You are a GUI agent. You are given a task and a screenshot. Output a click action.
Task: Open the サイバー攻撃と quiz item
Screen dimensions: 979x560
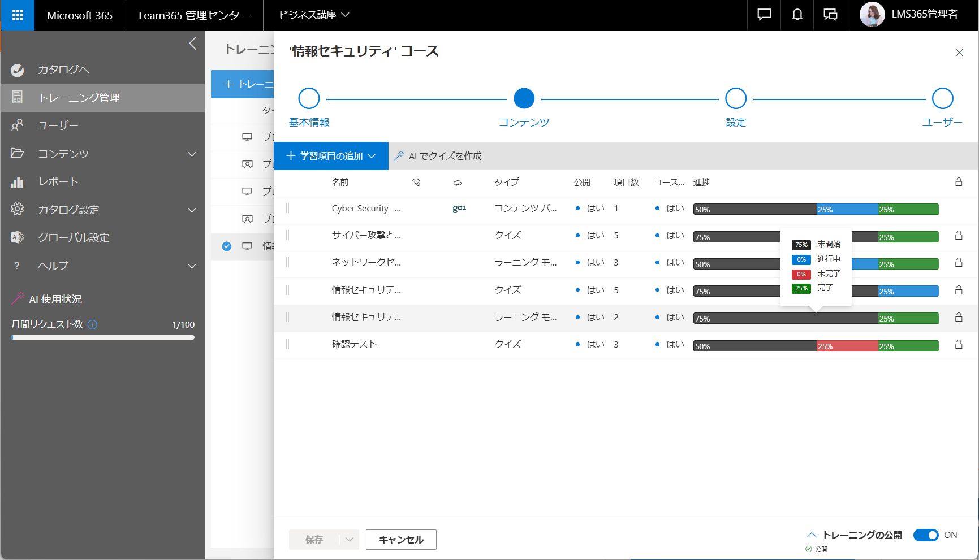(366, 235)
